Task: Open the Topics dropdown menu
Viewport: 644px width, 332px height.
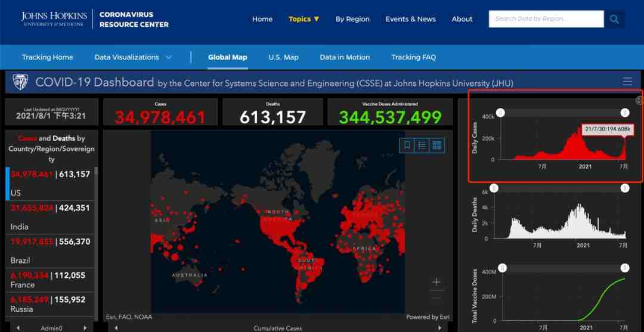Action: [x=304, y=19]
